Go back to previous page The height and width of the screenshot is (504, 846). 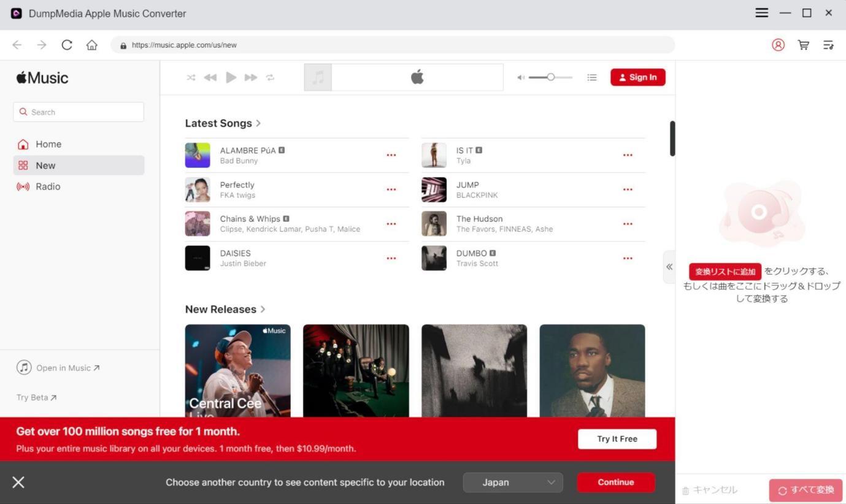click(x=17, y=45)
